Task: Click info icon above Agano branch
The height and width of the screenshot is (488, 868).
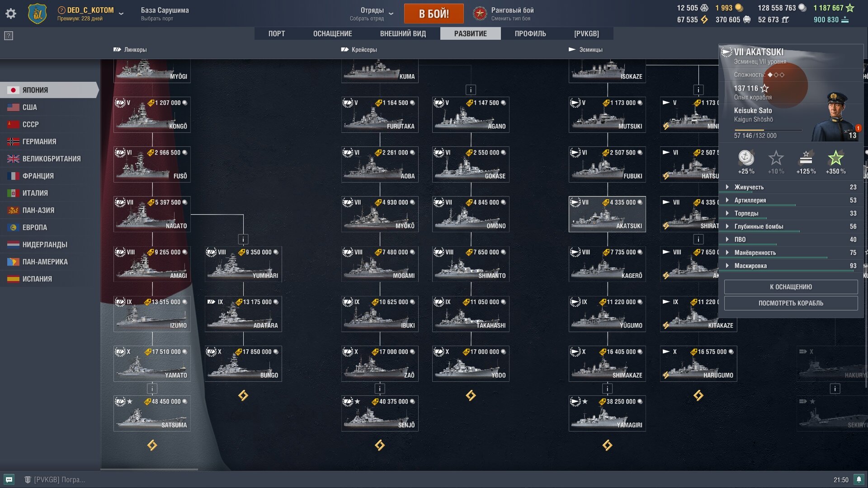Action: pyautogui.click(x=471, y=90)
